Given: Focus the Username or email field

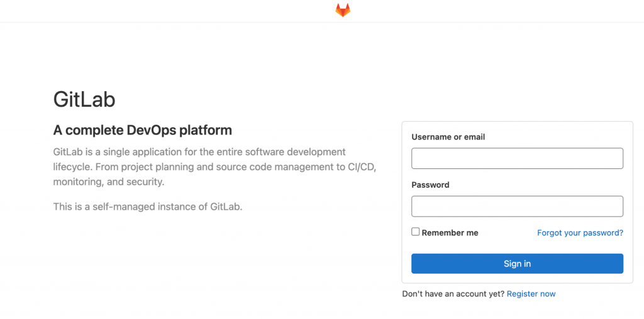Looking at the screenshot, I should tap(517, 158).
